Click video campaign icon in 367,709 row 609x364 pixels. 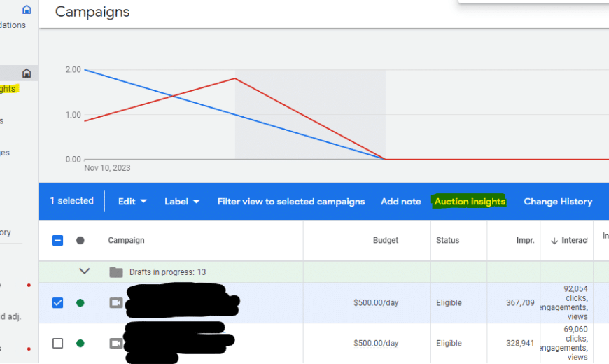pyautogui.click(x=115, y=302)
